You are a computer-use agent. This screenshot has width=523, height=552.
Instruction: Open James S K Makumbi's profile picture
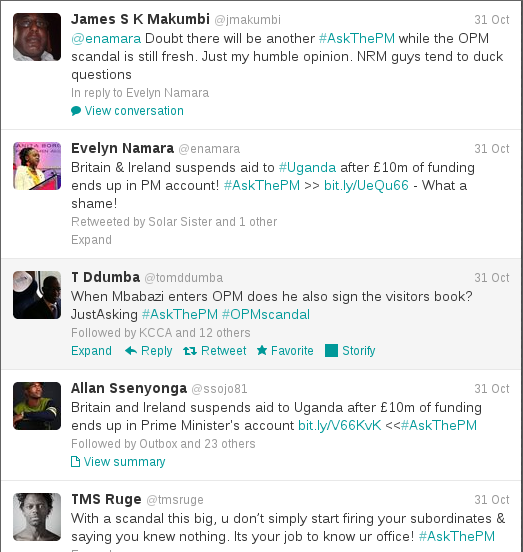(37, 37)
